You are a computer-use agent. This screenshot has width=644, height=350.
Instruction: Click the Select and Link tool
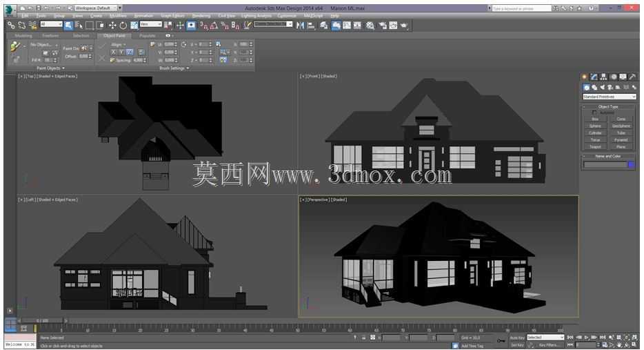point(11,26)
